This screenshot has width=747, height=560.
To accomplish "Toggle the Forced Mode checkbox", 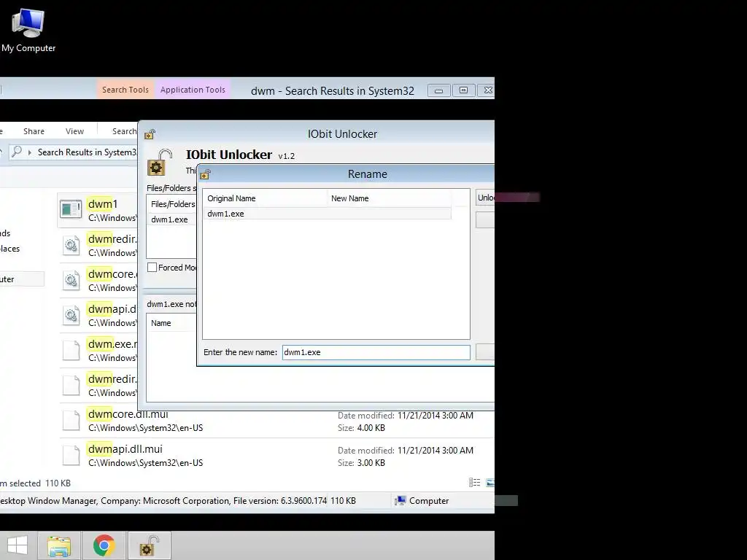I will (152, 268).
